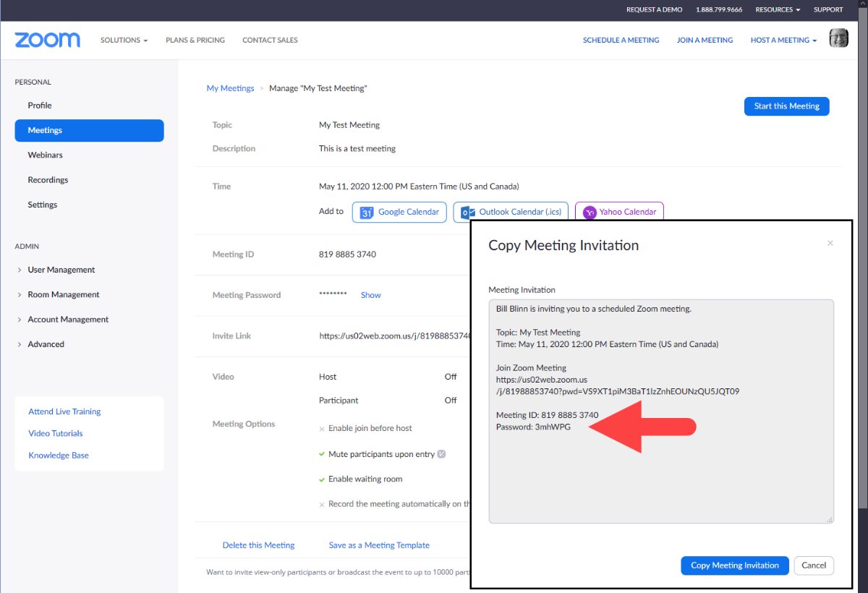Close the Copy Meeting Invitation dialog
The image size is (868, 593).
pyautogui.click(x=830, y=244)
